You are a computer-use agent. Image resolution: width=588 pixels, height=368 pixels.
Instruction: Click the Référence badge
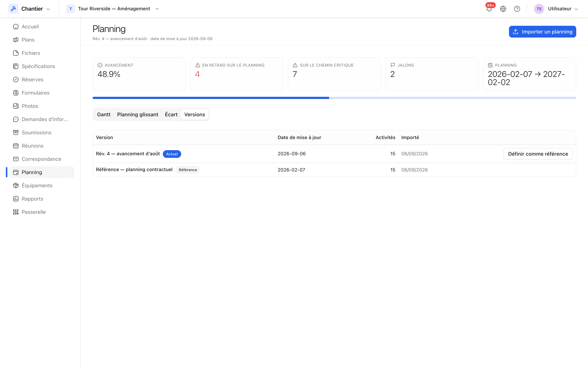[188, 170]
